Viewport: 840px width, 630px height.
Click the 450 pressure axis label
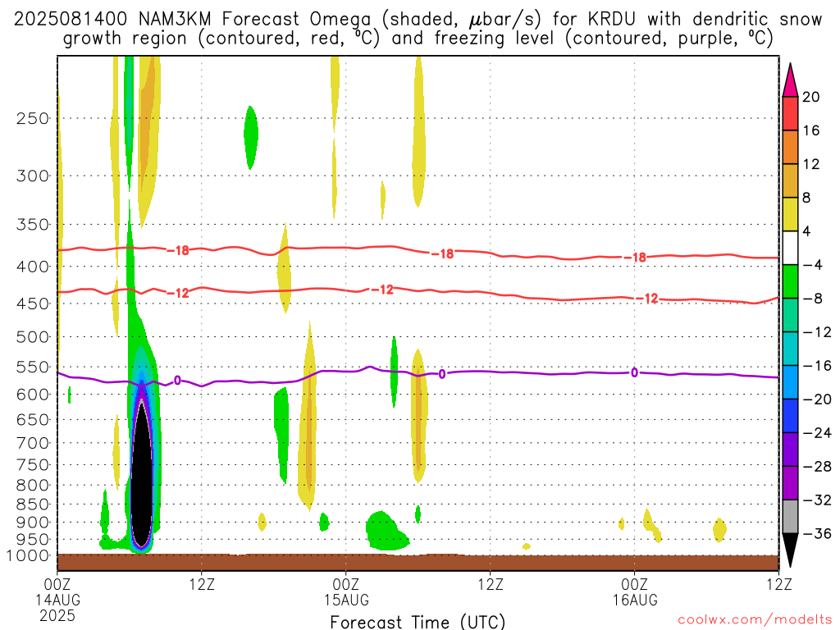(x=33, y=304)
